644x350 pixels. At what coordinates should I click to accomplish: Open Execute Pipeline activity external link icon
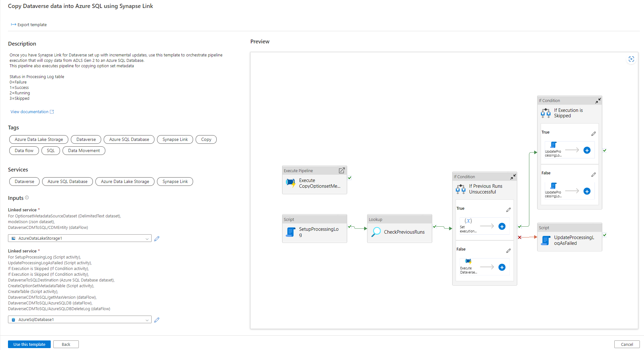point(341,171)
